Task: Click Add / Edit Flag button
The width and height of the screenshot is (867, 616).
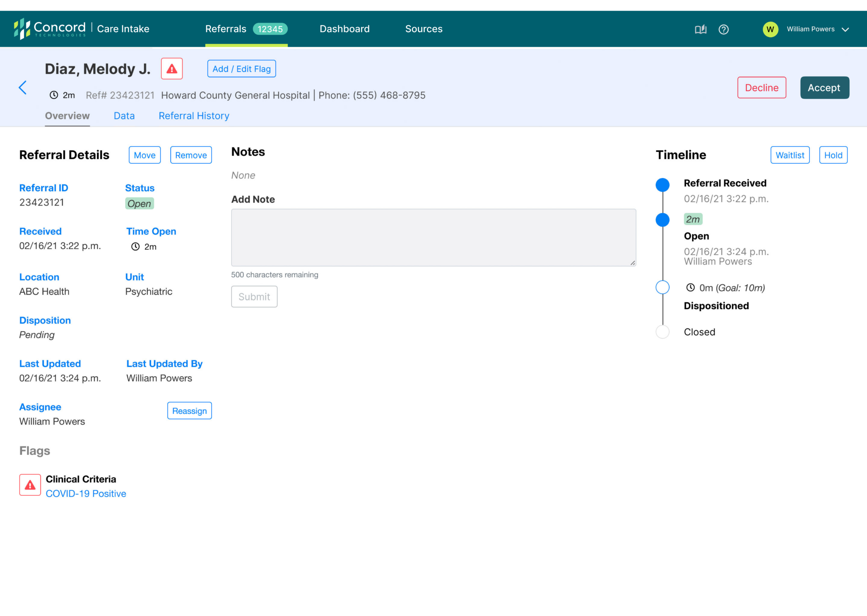Action: 241,69
